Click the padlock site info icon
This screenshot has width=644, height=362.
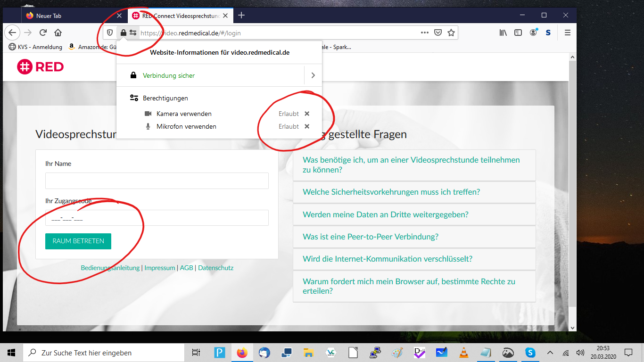[x=123, y=33]
